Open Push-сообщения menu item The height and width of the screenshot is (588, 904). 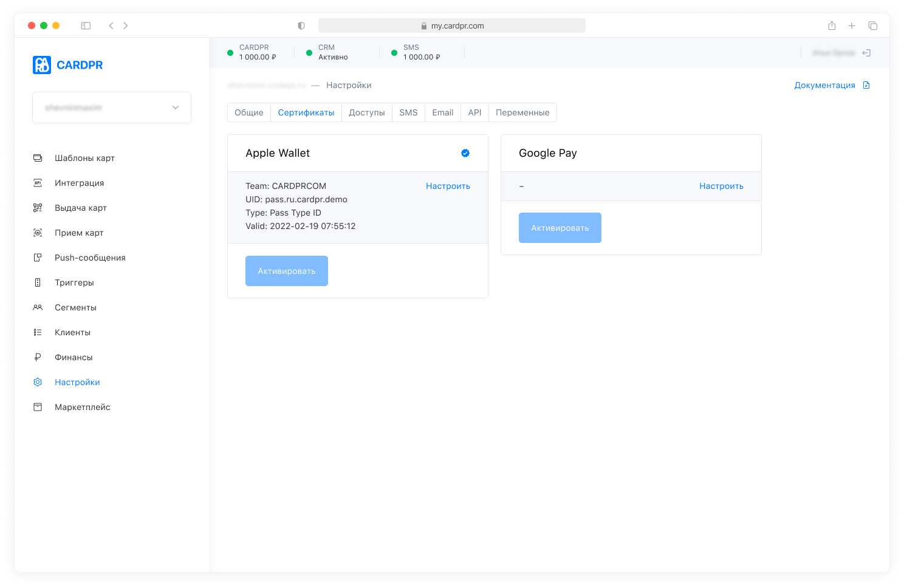[x=90, y=258]
